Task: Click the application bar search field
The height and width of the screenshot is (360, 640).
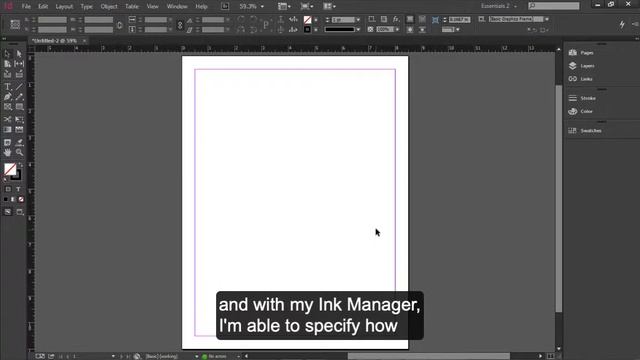Action: click(554, 6)
